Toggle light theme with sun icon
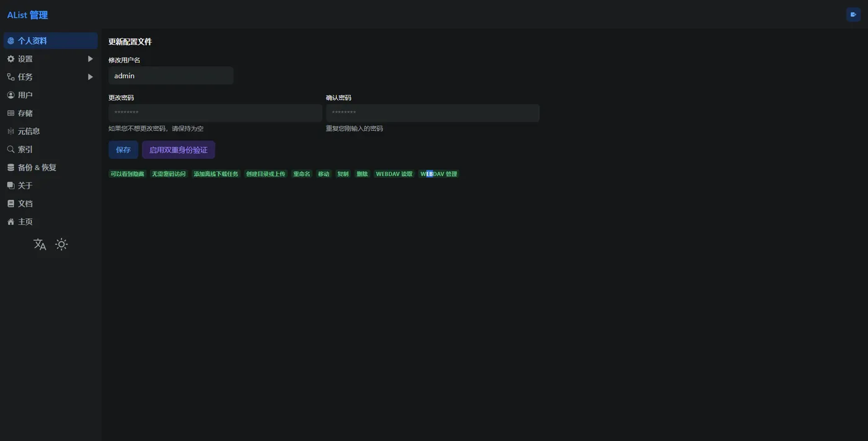This screenshot has height=441, width=868. click(x=61, y=244)
